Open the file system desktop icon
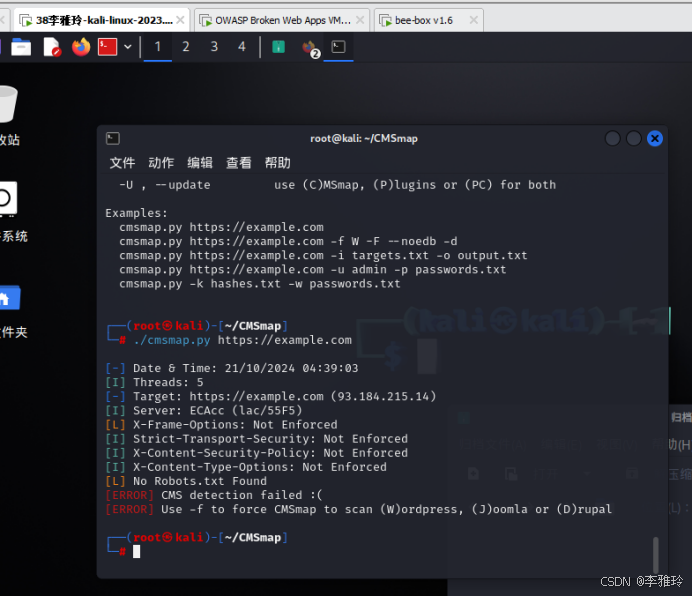The width and height of the screenshot is (692, 596). 8,199
